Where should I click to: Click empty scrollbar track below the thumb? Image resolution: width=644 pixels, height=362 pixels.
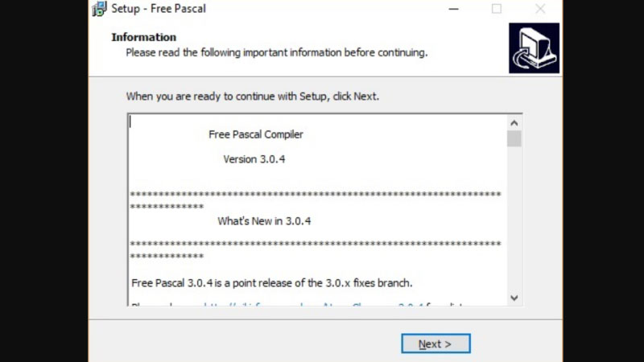click(x=514, y=225)
